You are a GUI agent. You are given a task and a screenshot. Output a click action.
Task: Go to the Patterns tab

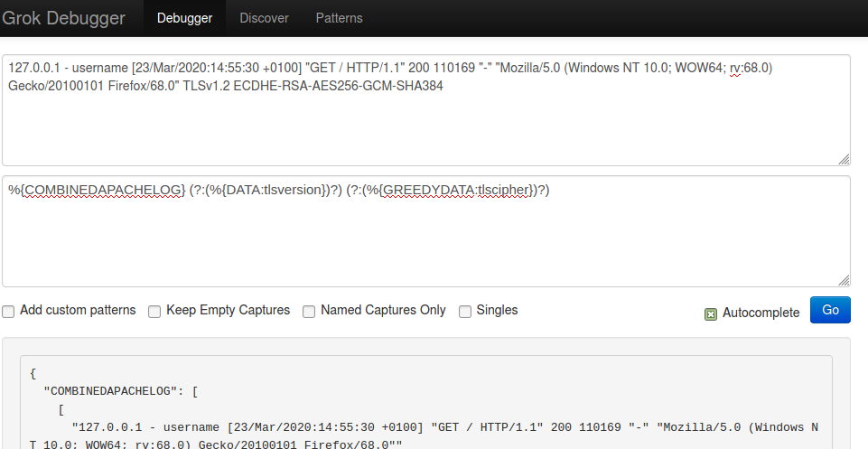(x=340, y=18)
